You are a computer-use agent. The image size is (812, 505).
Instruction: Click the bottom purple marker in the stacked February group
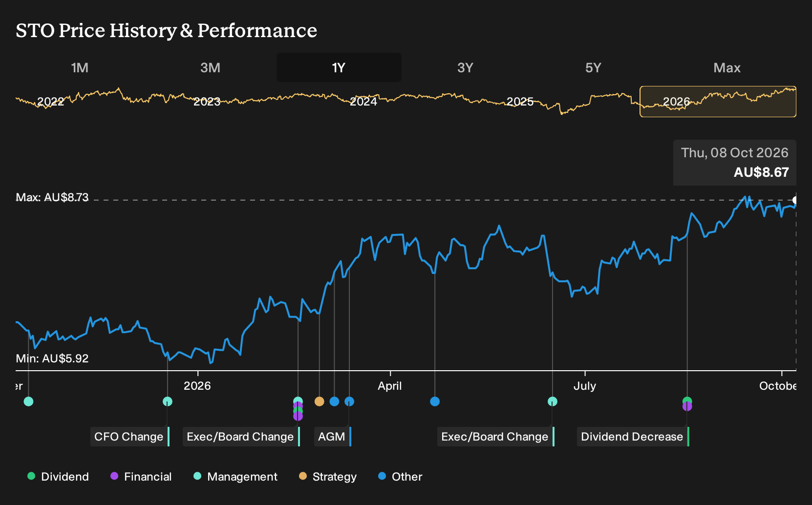tap(298, 416)
